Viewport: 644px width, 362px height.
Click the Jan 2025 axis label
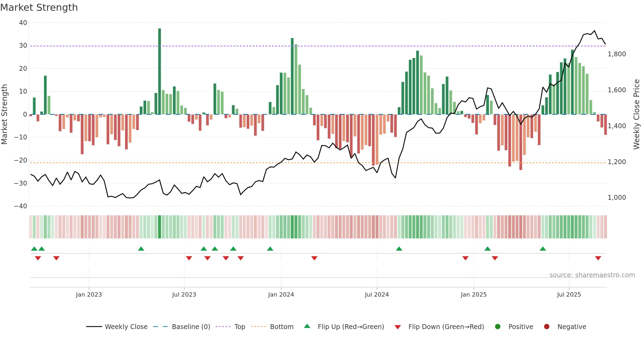point(474,294)
